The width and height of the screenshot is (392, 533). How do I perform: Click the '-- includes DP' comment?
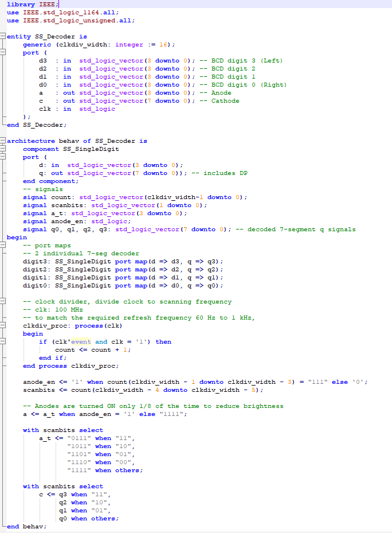click(x=219, y=173)
